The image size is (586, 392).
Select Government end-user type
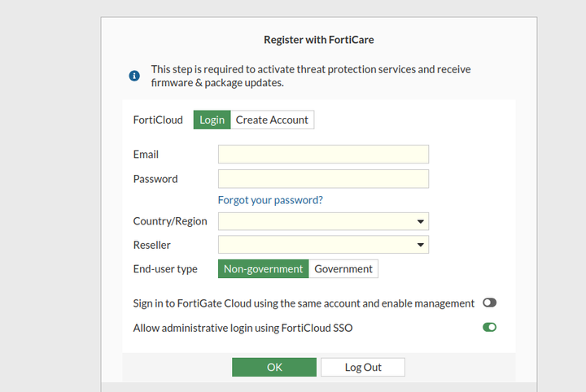point(343,269)
